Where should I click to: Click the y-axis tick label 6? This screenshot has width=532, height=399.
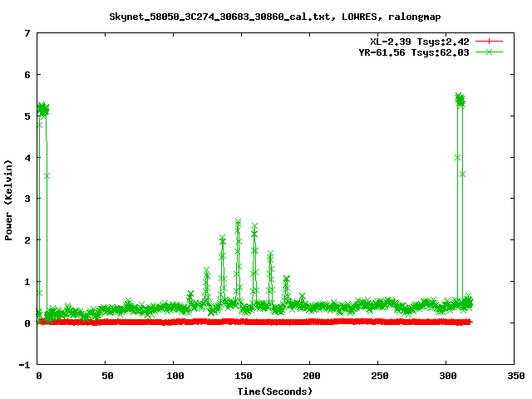27,75
